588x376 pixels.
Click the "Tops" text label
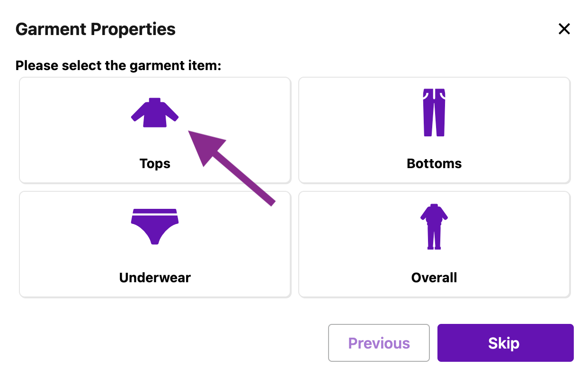click(155, 164)
